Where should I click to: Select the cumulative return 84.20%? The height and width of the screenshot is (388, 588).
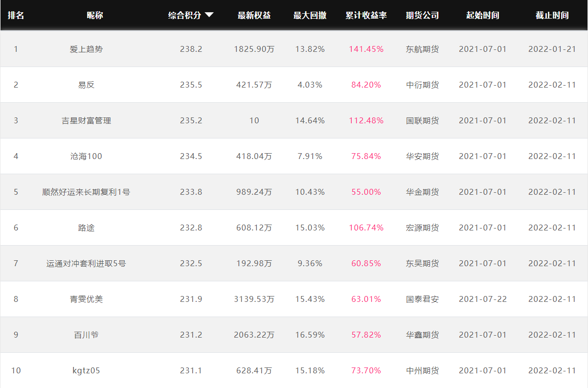click(x=366, y=85)
